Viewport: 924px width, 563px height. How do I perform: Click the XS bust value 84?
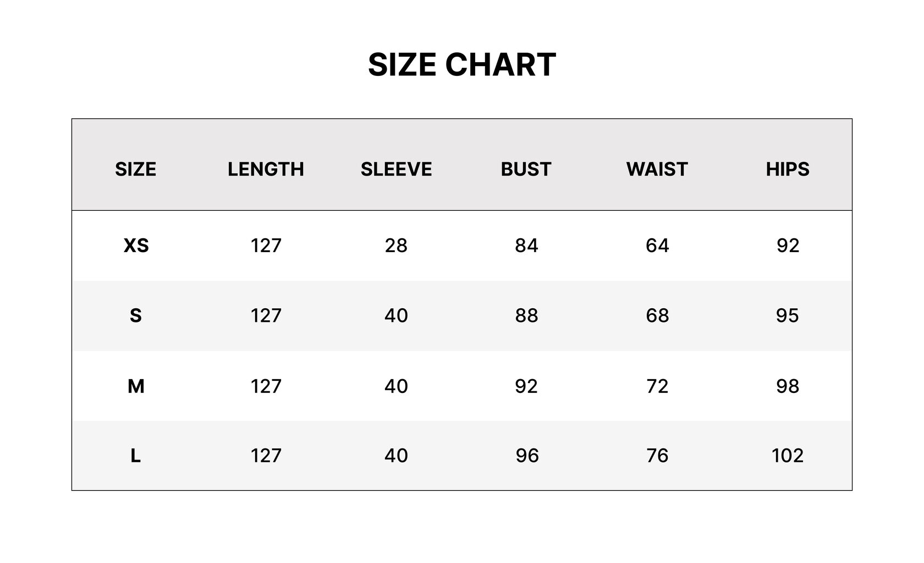pyautogui.click(x=526, y=245)
